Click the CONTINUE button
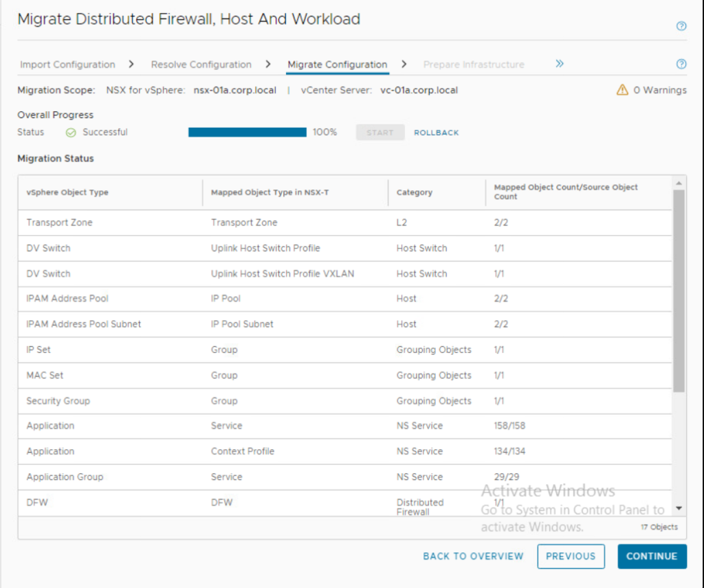This screenshot has height=588, width=704. pyautogui.click(x=652, y=556)
